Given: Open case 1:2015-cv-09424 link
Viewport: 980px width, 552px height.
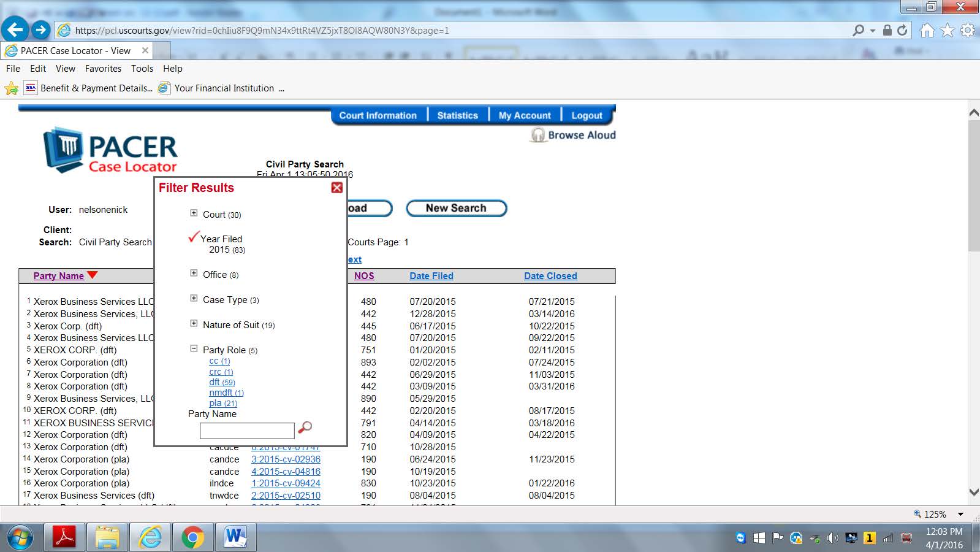Looking at the screenshot, I should (286, 483).
